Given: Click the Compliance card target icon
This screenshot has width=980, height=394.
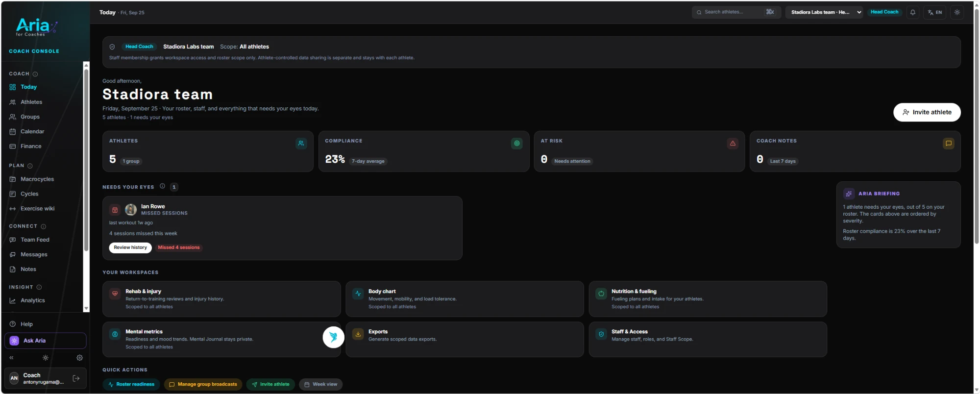Looking at the screenshot, I should tap(516, 144).
